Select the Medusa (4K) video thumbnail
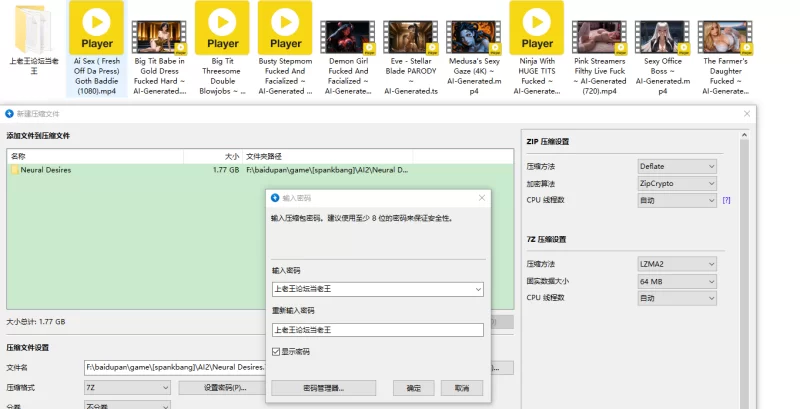This screenshot has height=409, width=800. 475,36
